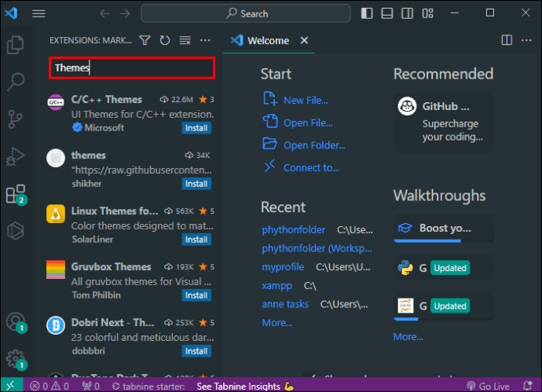Open errors and warnings status item
Viewport: 542px width, 392px height.
[49, 386]
